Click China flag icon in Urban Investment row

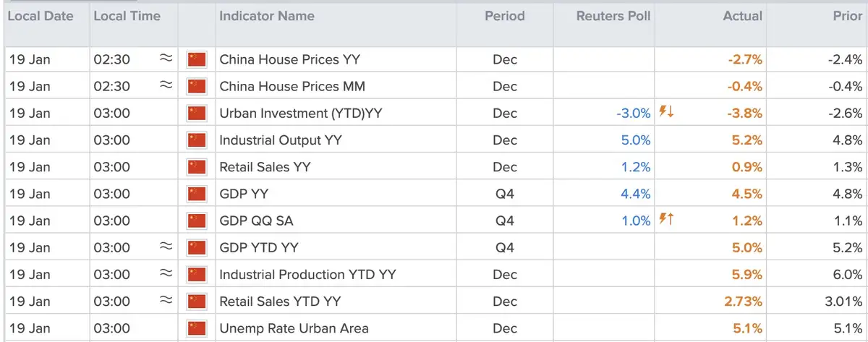[197, 113]
